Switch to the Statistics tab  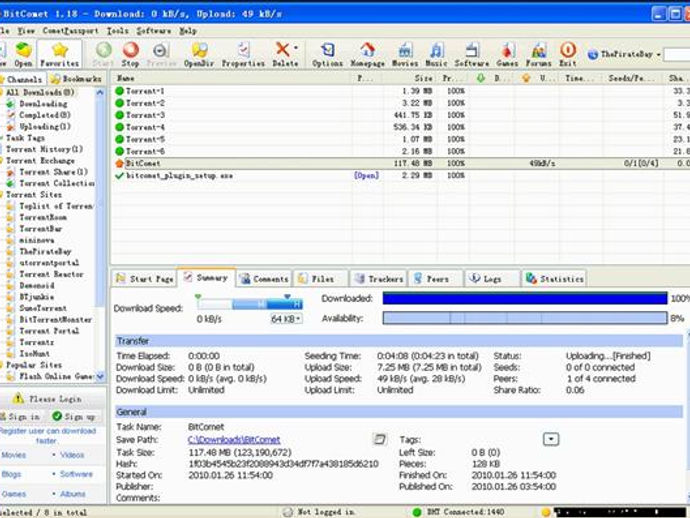click(x=554, y=279)
